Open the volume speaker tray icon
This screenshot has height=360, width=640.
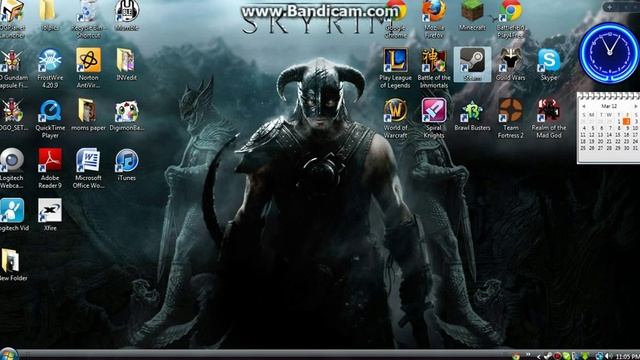[x=609, y=356]
